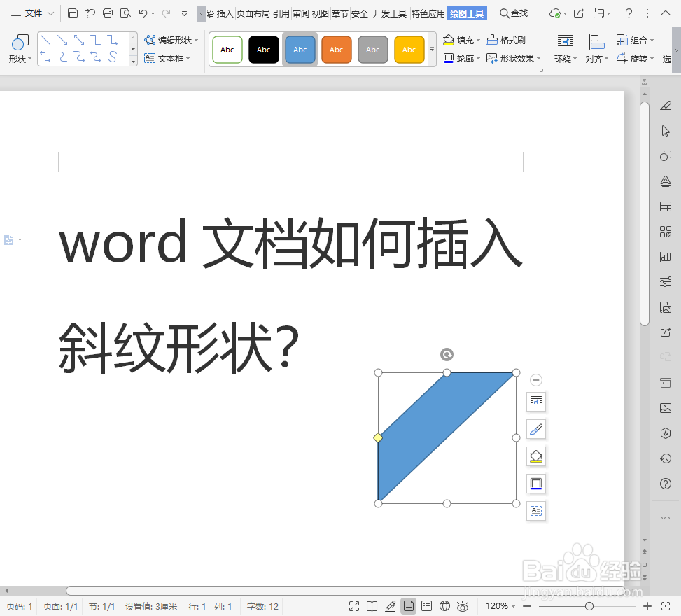Screen dimensions: 681x616
Task: Toggle eye protection mode in status bar
Action: click(x=463, y=606)
